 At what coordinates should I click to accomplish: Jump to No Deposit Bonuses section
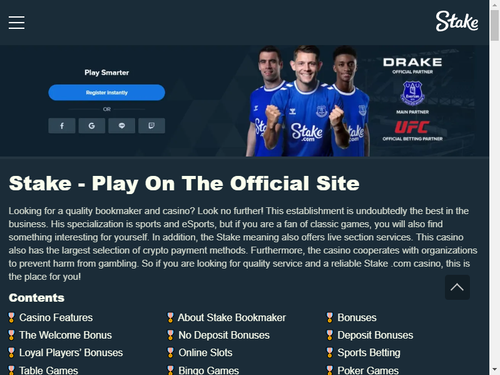pyautogui.click(x=224, y=335)
